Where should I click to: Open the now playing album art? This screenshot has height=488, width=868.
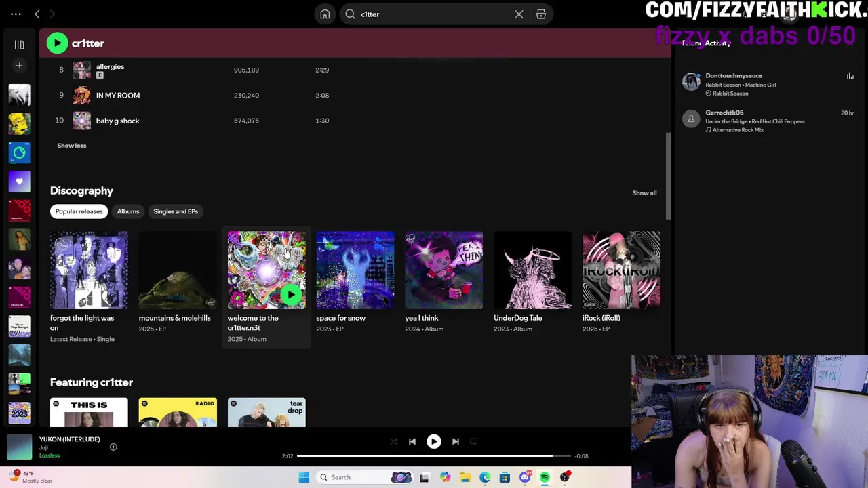[x=19, y=447]
